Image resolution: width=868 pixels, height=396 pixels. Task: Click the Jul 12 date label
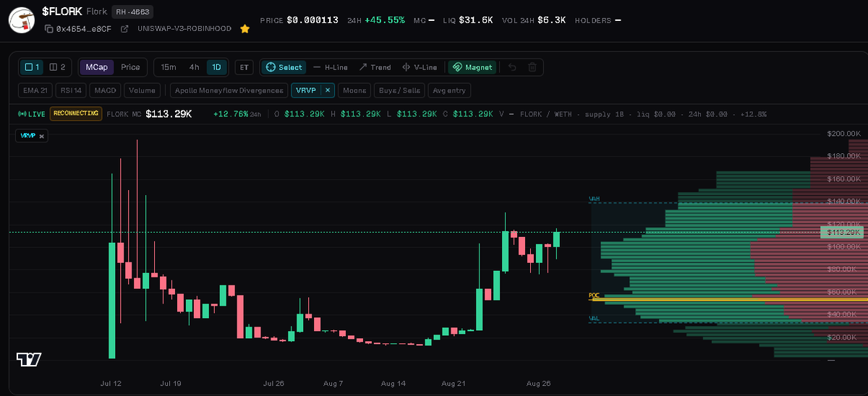click(110, 384)
